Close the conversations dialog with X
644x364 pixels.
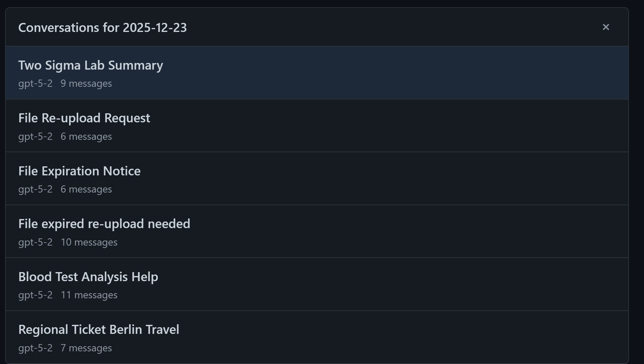606,27
